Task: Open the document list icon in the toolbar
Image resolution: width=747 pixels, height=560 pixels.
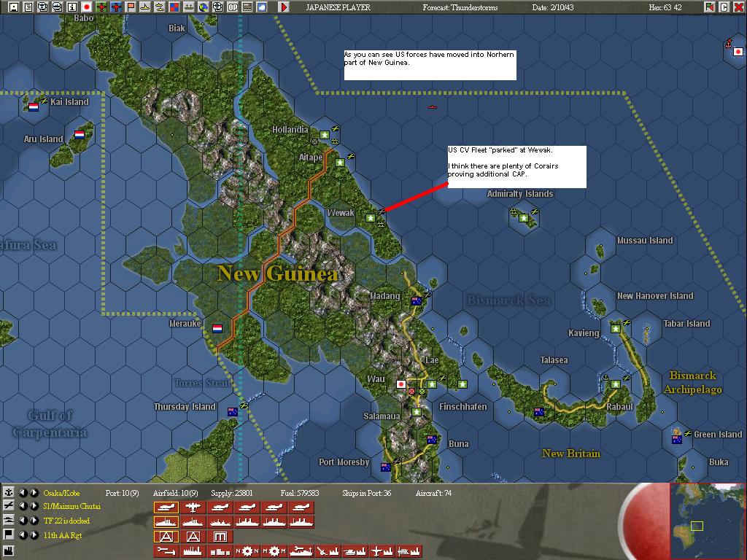Action: [x=28, y=7]
